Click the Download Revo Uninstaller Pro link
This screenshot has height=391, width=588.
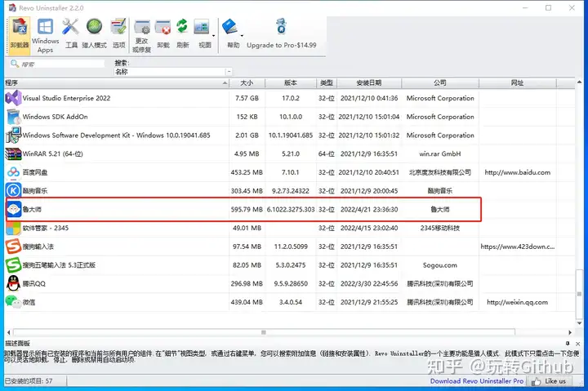[477, 381]
